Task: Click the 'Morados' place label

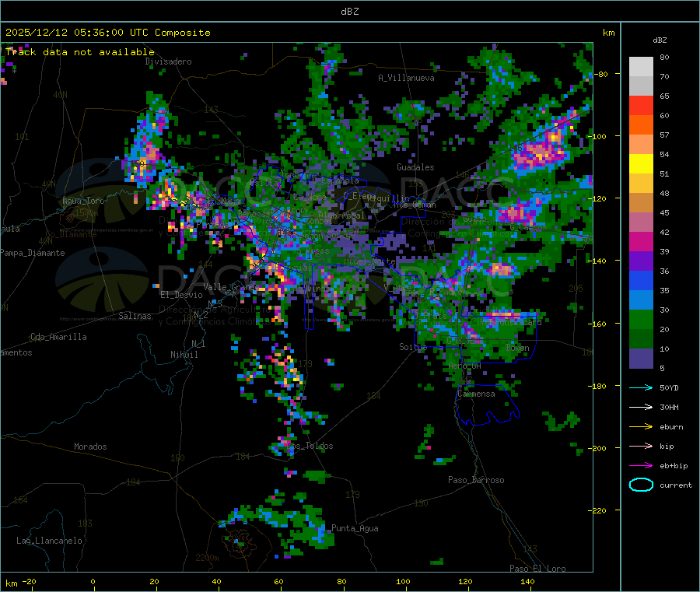Action: 90,447
